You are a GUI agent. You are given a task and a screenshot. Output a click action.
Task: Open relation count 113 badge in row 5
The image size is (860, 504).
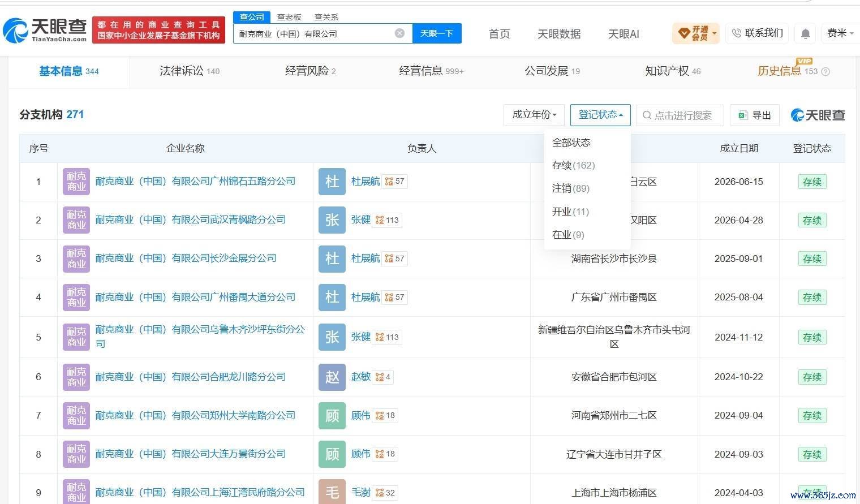pyautogui.click(x=388, y=337)
